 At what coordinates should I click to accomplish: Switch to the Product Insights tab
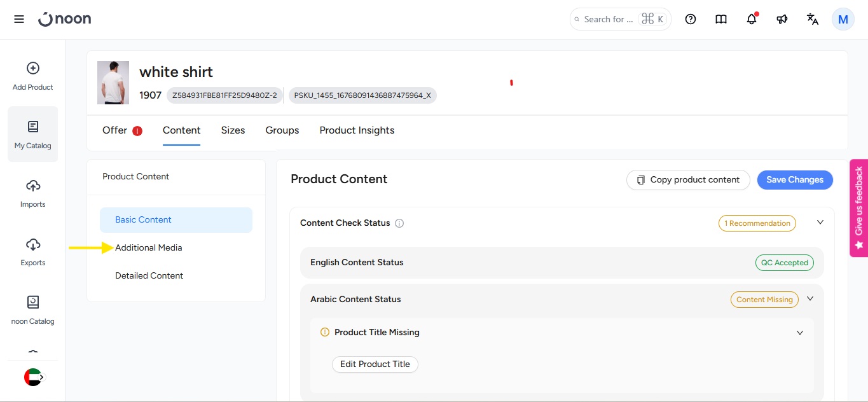point(357,130)
